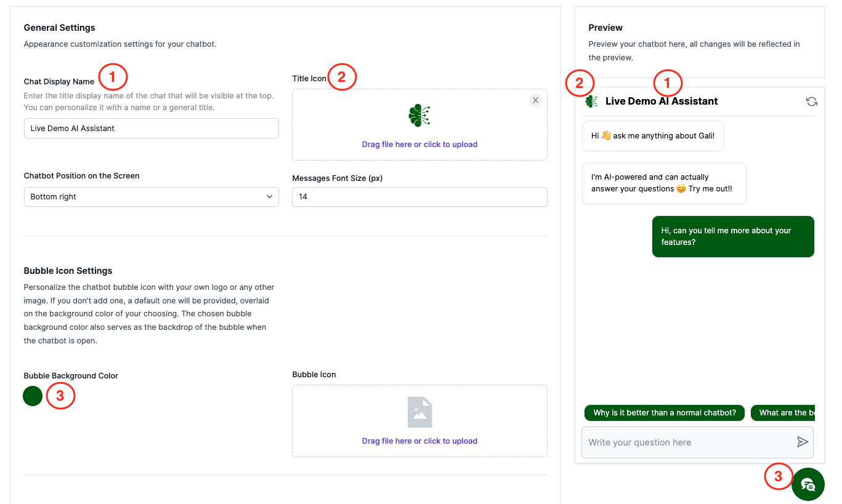The width and height of the screenshot is (842, 504).
Task: Click the brain logo in preview header
Action: click(x=591, y=102)
